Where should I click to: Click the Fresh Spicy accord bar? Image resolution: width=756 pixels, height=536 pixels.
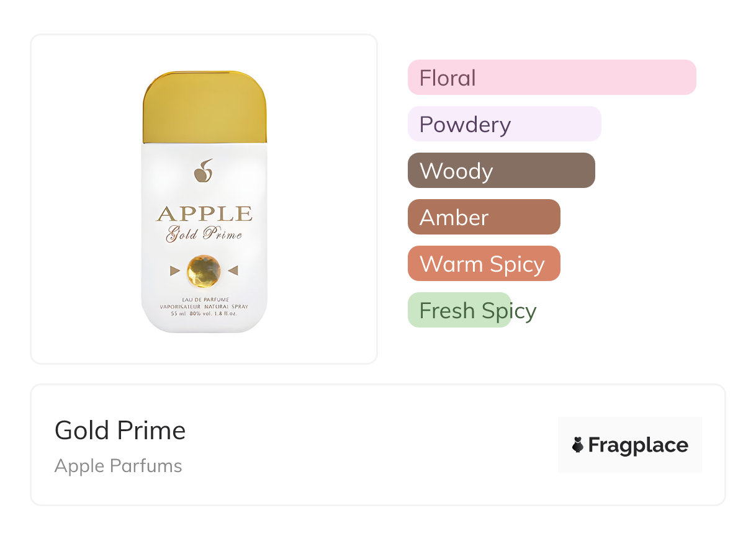pyautogui.click(x=459, y=310)
